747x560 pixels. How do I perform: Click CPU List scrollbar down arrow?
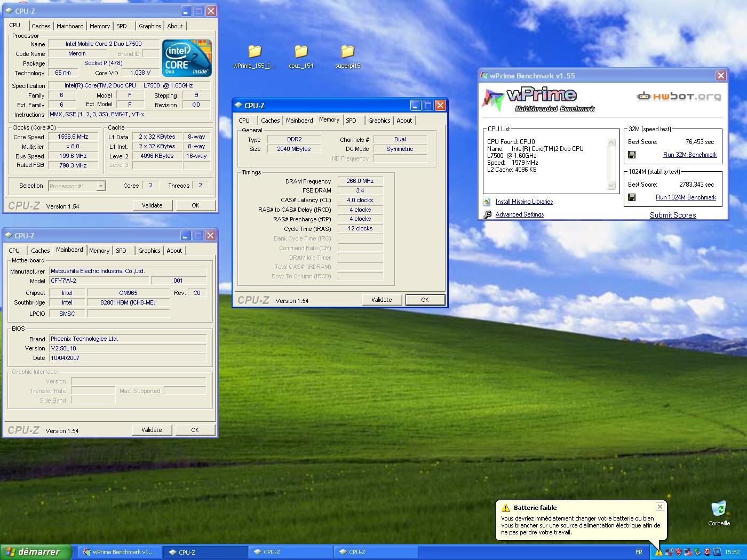611,185
